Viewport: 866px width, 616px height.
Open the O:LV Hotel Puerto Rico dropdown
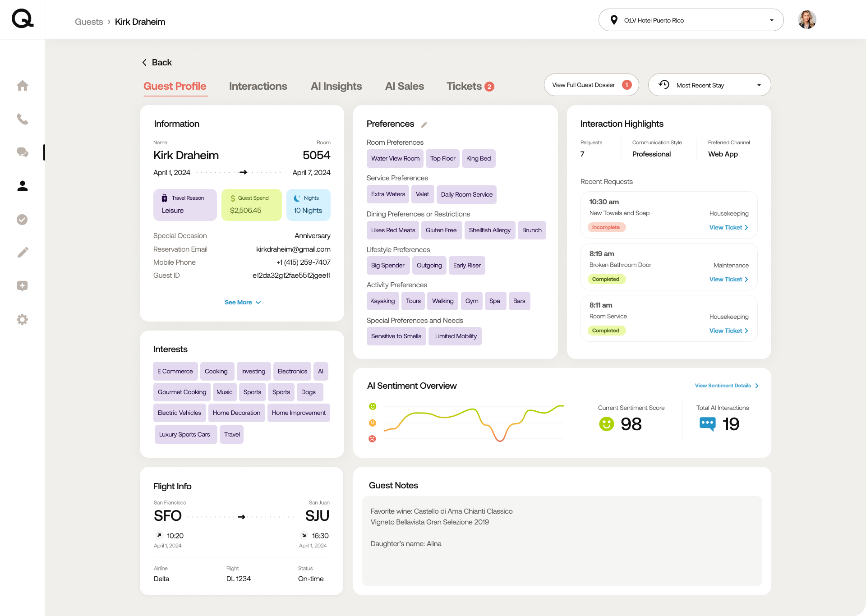[x=691, y=20]
